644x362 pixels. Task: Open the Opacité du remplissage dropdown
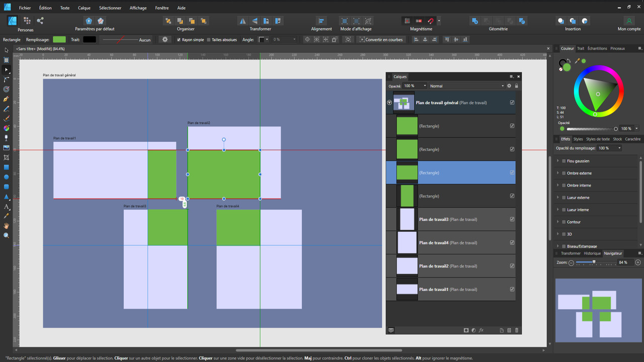coord(609,148)
